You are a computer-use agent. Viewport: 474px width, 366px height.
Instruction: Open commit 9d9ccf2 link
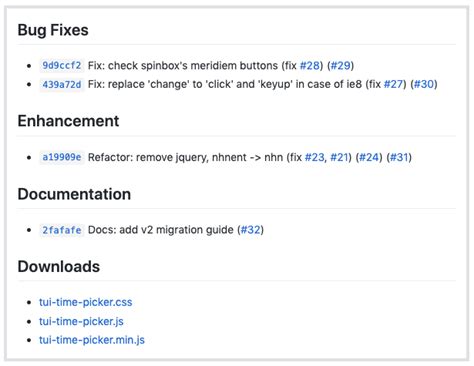(62, 65)
